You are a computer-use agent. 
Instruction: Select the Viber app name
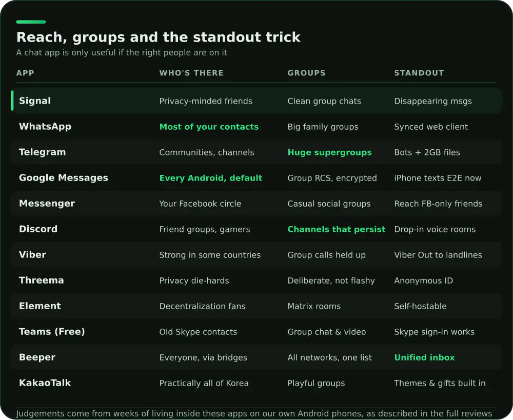click(x=32, y=255)
